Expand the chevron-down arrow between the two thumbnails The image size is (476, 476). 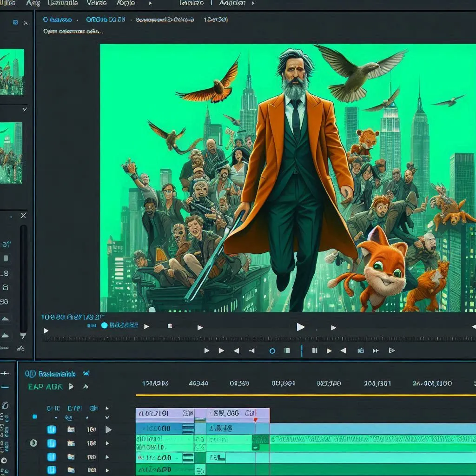click(25, 109)
